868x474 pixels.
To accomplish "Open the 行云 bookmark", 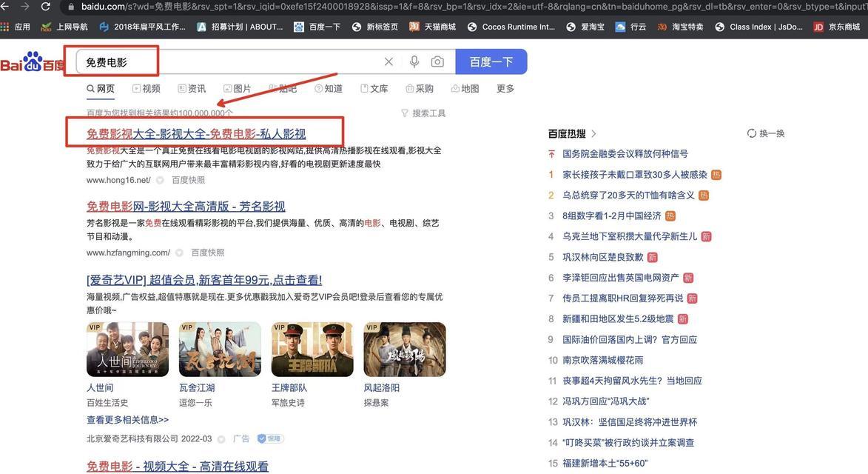I will [630, 27].
